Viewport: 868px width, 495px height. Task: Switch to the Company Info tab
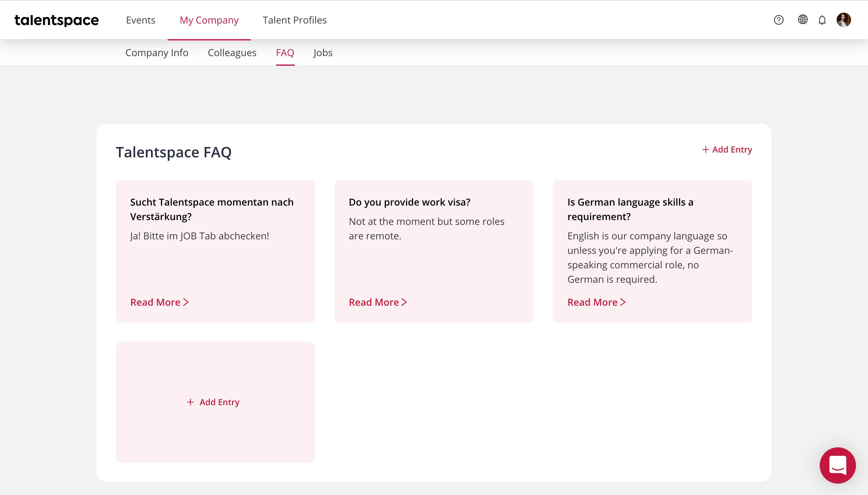157,53
